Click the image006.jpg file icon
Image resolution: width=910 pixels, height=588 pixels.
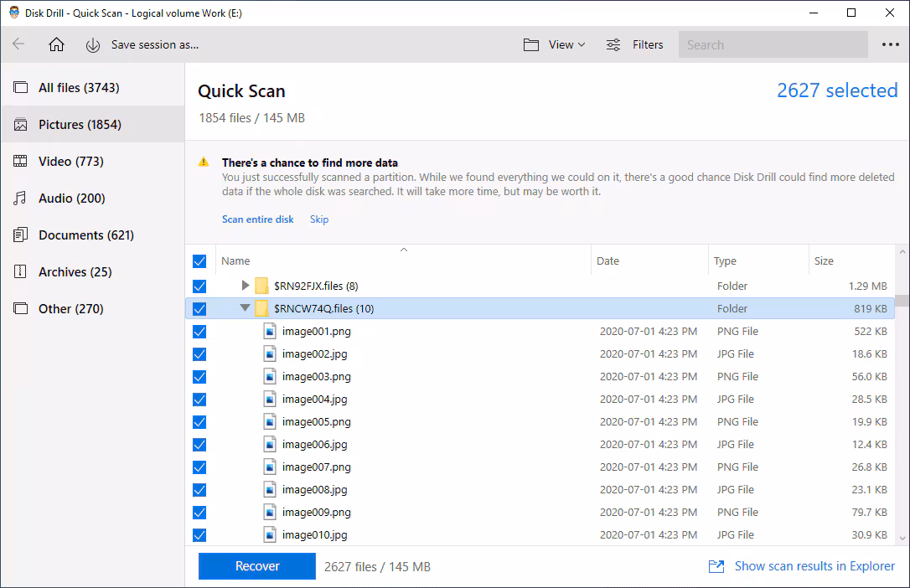[270, 444]
